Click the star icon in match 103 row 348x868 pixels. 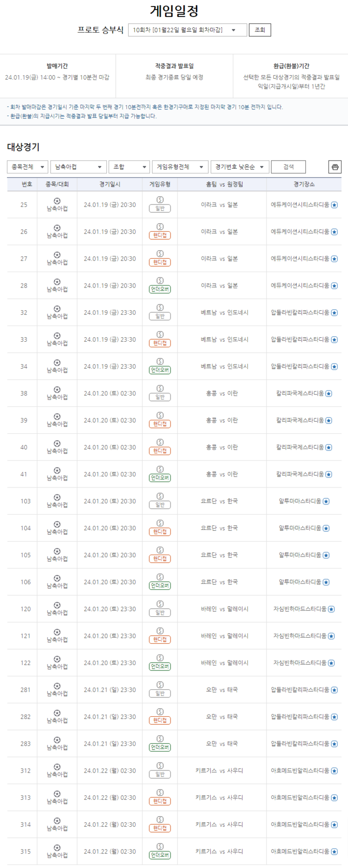[326, 501]
